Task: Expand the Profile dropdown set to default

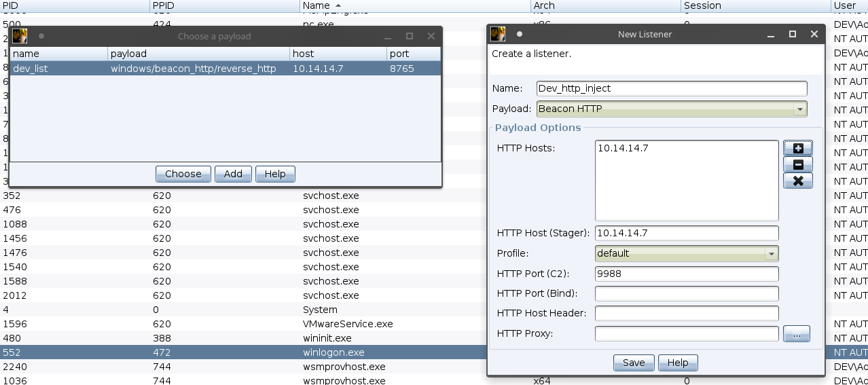Action: click(686, 253)
